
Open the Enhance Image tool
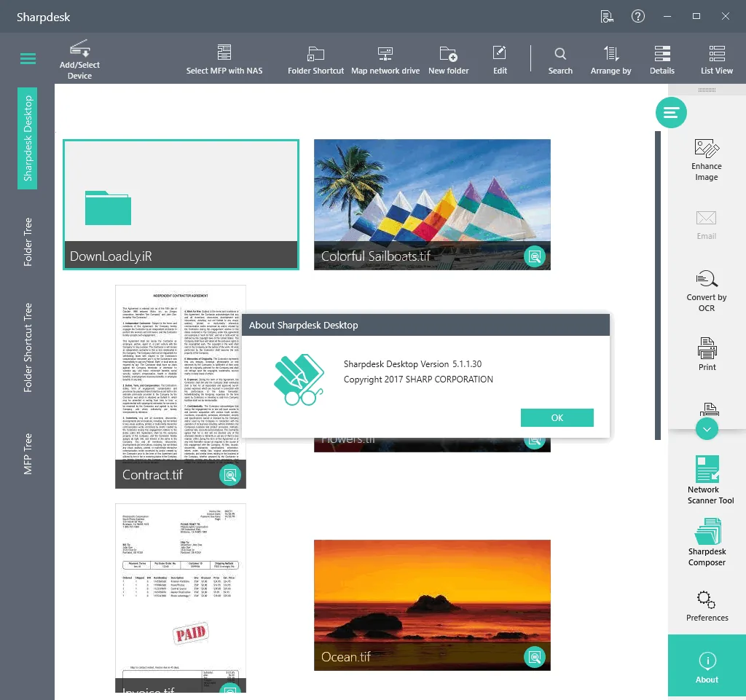pyautogui.click(x=707, y=160)
